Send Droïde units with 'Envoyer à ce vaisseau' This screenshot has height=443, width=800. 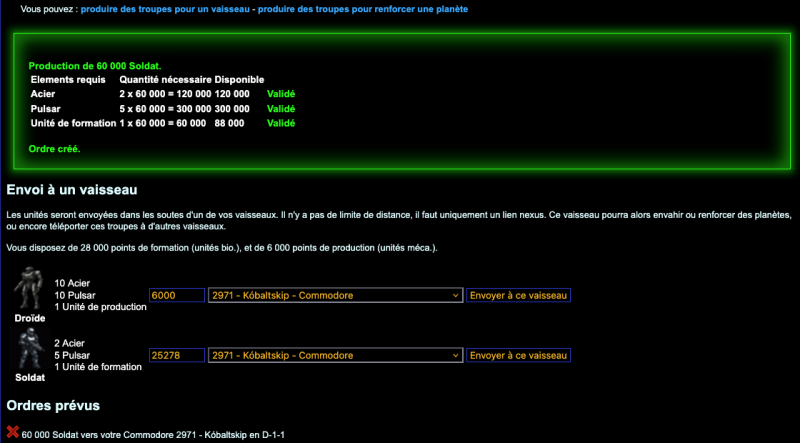(x=518, y=296)
